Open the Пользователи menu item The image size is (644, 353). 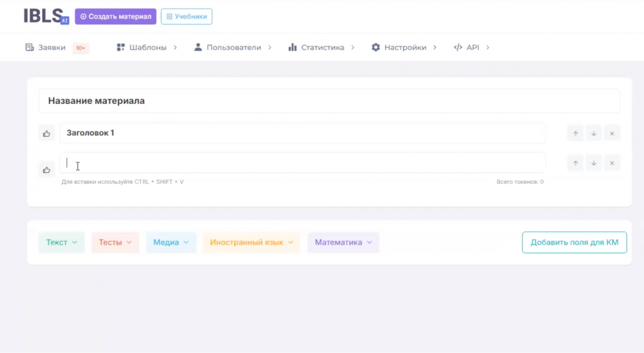click(x=234, y=47)
